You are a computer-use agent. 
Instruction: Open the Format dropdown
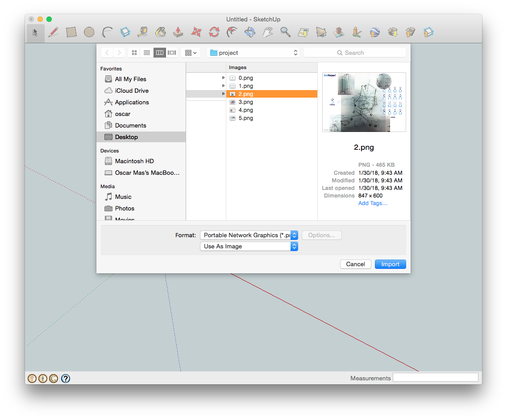click(x=249, y=235)
